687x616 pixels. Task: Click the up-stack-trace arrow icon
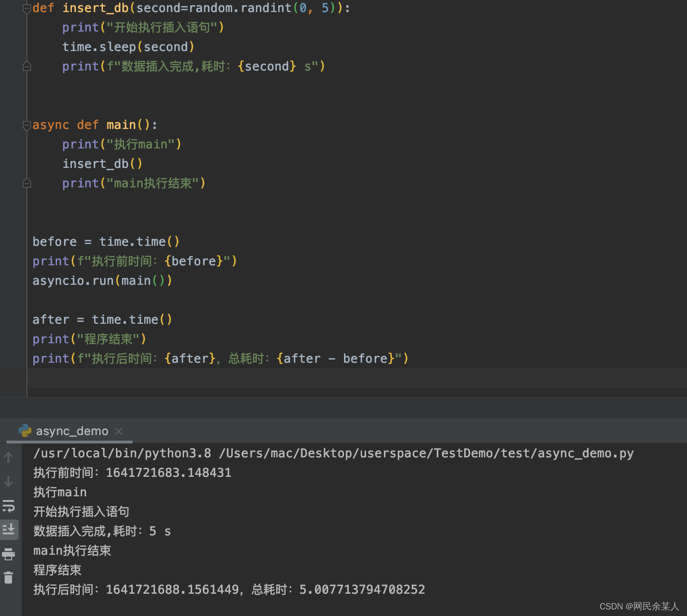[8, 457]
